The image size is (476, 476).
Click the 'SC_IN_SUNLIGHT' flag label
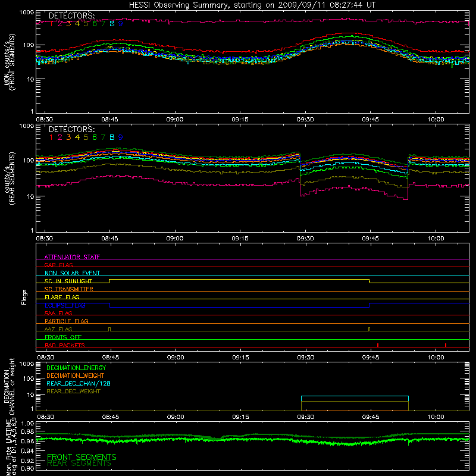pyautogui.click(x=68, y=281)
